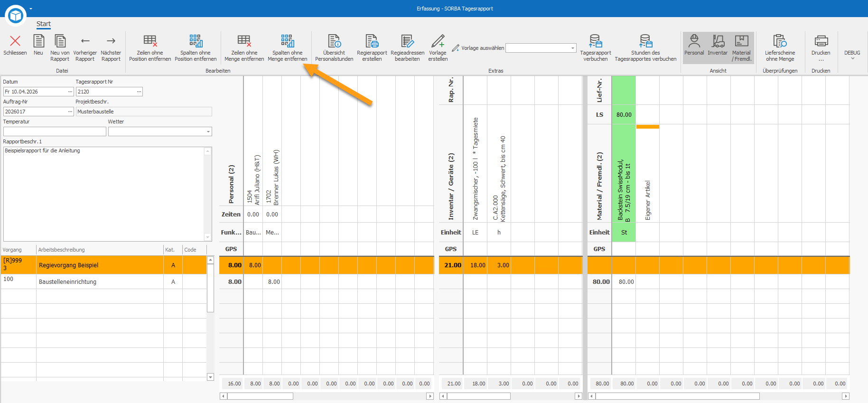Click Regierapport erstellen icon
Screen dimensions: 868x403
(372, 41)
